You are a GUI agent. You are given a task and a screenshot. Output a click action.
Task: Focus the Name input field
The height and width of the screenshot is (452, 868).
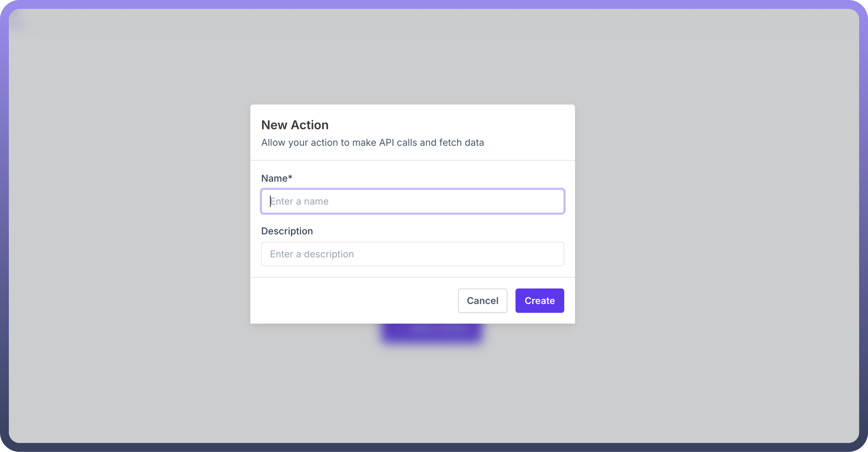point(413,201)
